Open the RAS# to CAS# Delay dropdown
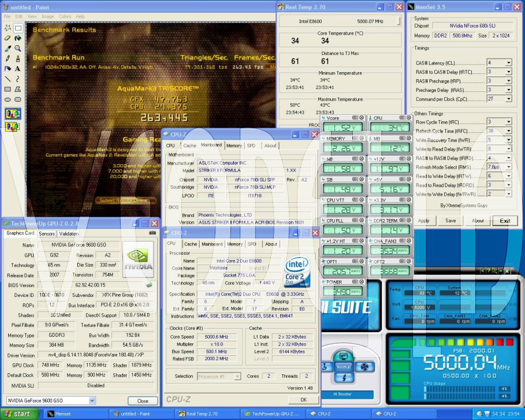525x420 pixels. [x=509, y=72]
